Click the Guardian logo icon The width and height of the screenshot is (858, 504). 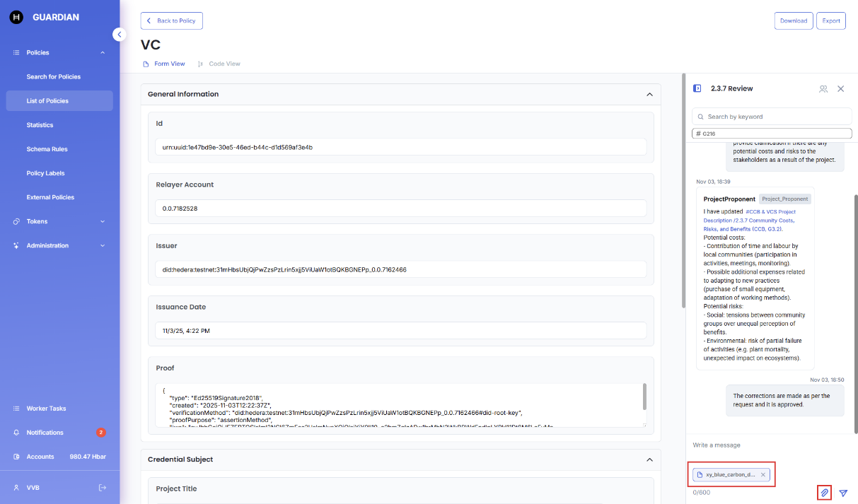coord(16,17)
